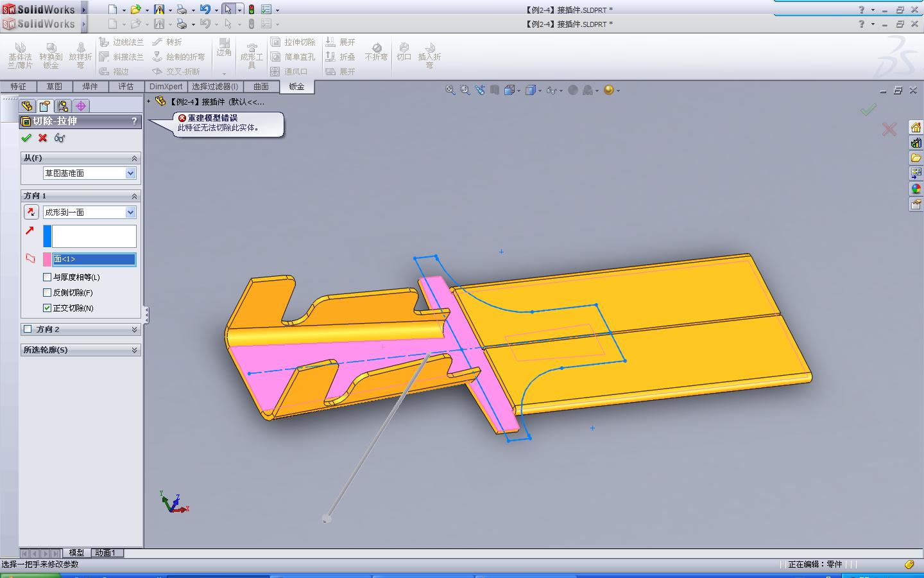
Task: Click the reverse direction button in 方向1
Action: pyautogui.click(x=31, y=212)
